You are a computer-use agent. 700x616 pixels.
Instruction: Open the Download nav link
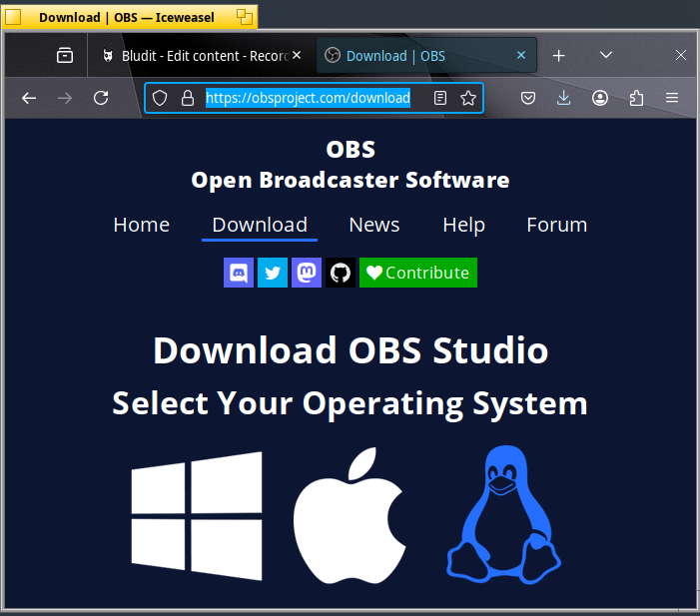[x=260, y=225]
